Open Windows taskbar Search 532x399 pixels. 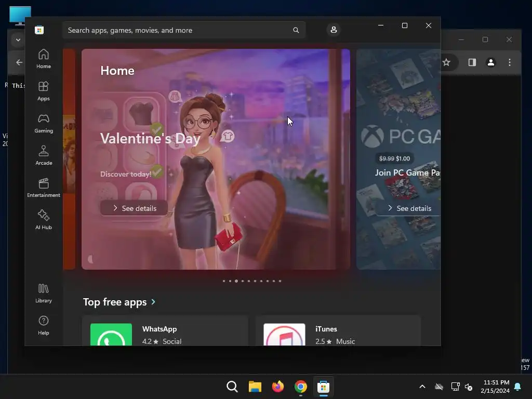[232, 387]
